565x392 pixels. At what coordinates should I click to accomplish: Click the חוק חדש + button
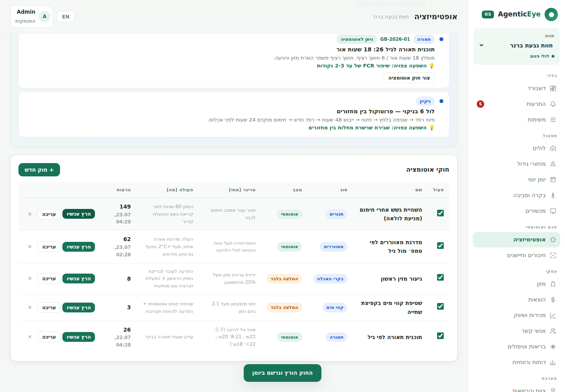click(x=39, y=170)
